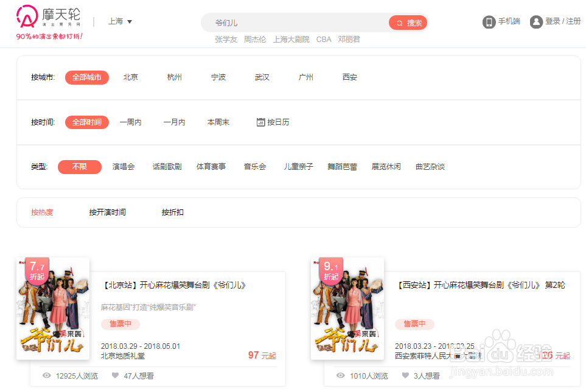Click 售票中 badge on 西安站 card

(414, 324)
